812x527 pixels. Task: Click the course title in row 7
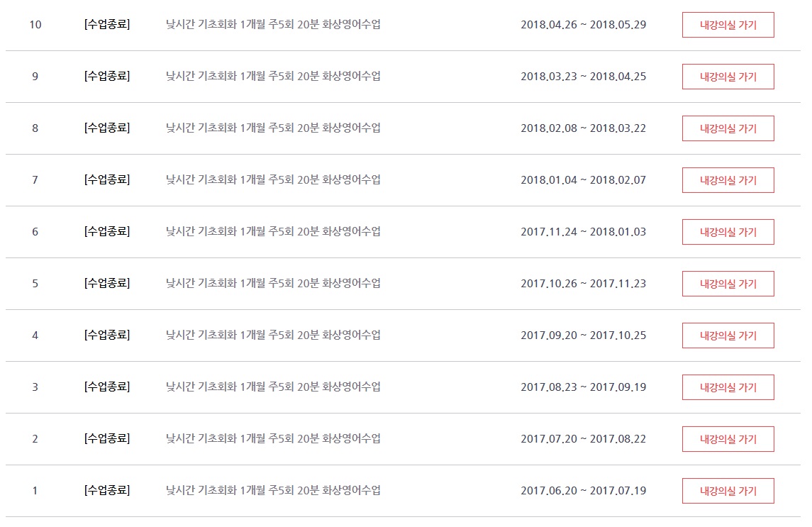[273, 180]
